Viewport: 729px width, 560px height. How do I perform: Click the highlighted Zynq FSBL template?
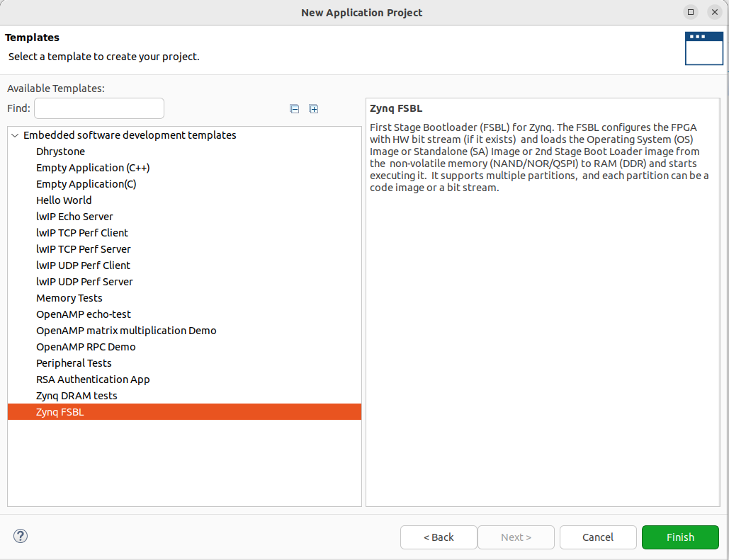[185, 412]
